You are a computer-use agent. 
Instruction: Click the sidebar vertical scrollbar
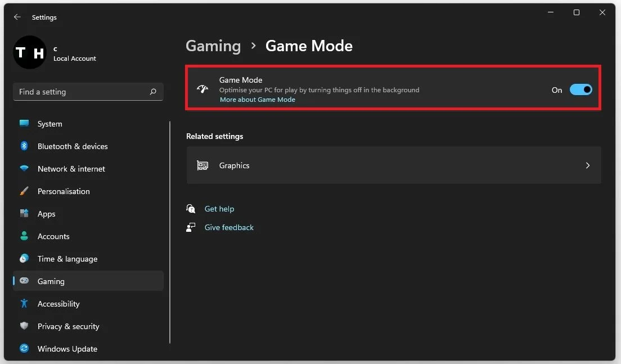[170, 232]
